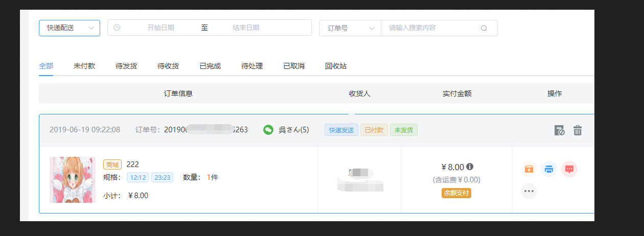Viewport: 644px width, 236px height.
Task: Click the order cancel document icon
Action: 560,130
